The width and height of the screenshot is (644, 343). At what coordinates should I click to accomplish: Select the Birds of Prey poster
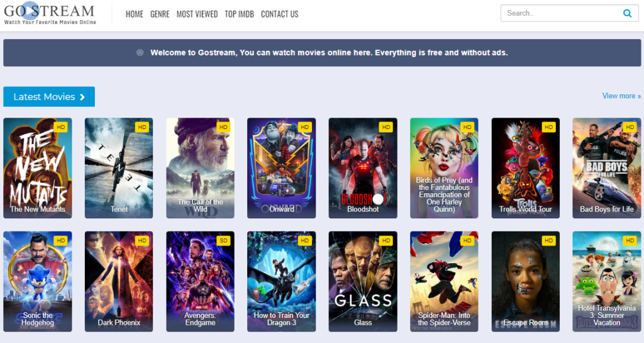(444, 168)
